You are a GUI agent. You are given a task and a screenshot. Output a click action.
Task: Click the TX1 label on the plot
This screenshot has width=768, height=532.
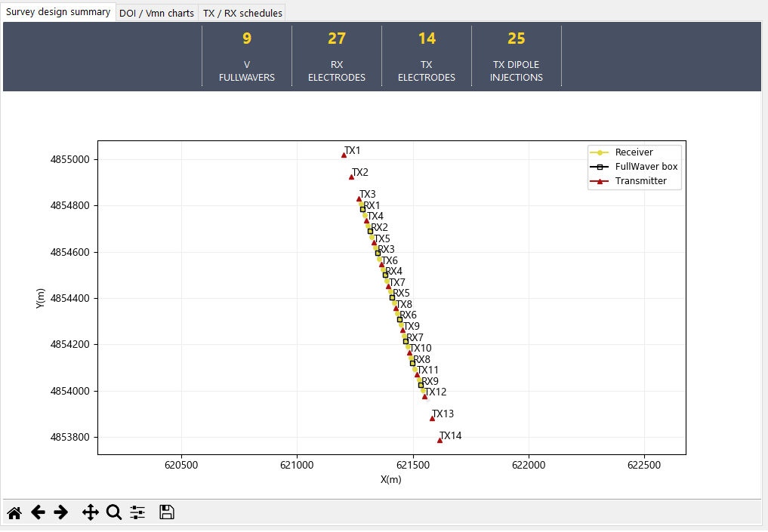352,151
